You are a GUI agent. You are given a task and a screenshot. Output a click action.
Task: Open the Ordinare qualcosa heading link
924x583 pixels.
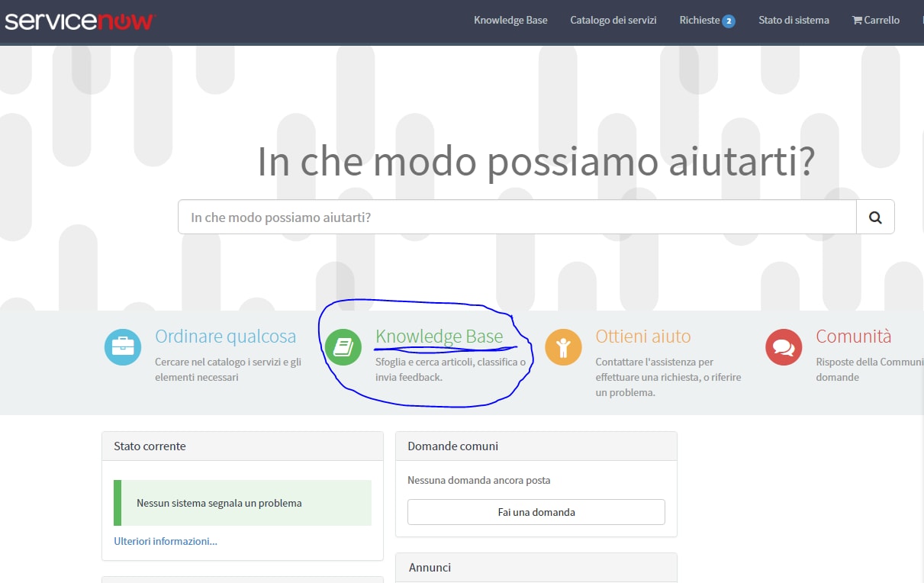(225, 337)
